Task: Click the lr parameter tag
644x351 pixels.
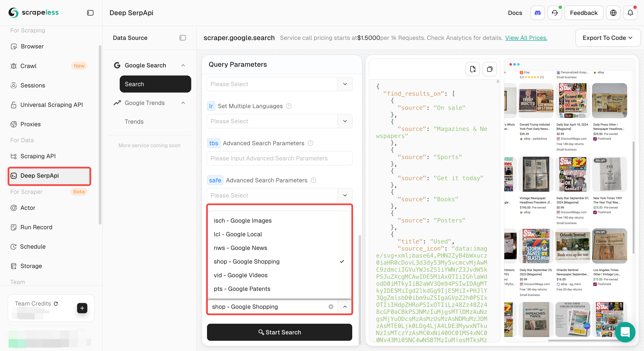Action: click(211, 106)
